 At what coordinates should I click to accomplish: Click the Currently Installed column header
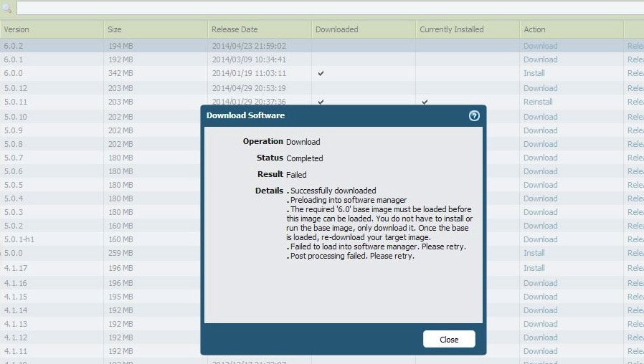click(451, 29)
